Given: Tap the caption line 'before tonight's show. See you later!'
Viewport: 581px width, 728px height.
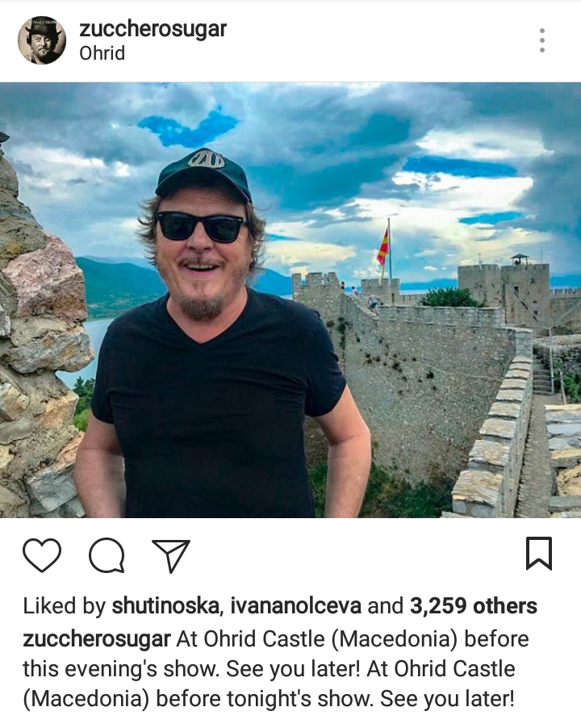Looking at the screenshot, I should pos(335,699).
